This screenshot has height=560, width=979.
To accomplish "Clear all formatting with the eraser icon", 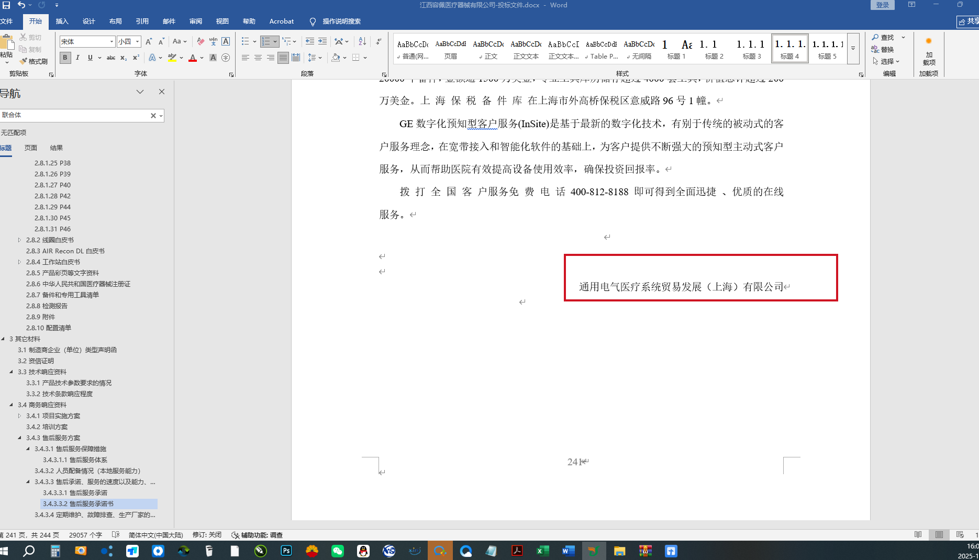I will click(201, 41).
